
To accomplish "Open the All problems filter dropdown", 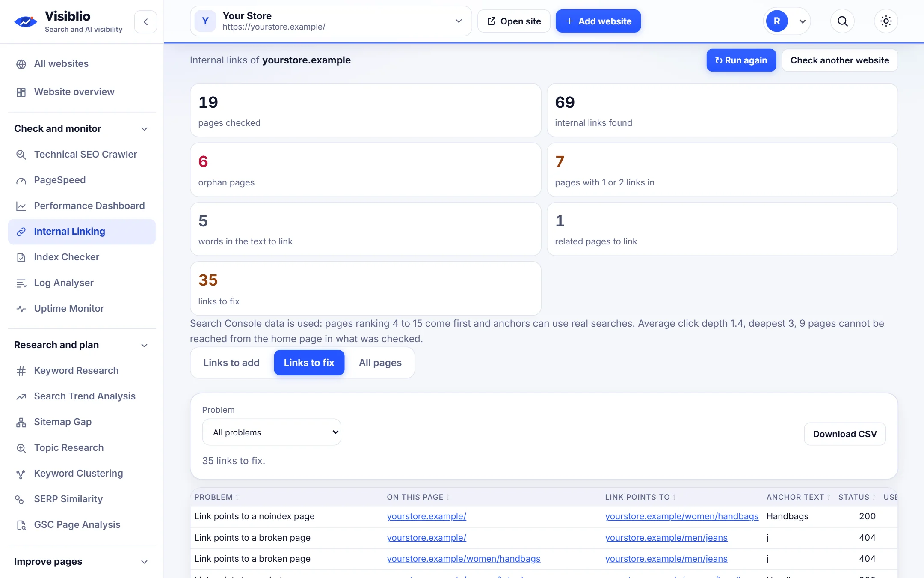I will 272,432.
